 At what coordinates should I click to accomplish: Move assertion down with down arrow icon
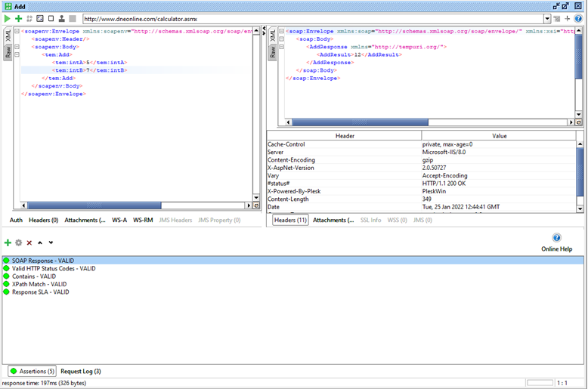(51, 243)
